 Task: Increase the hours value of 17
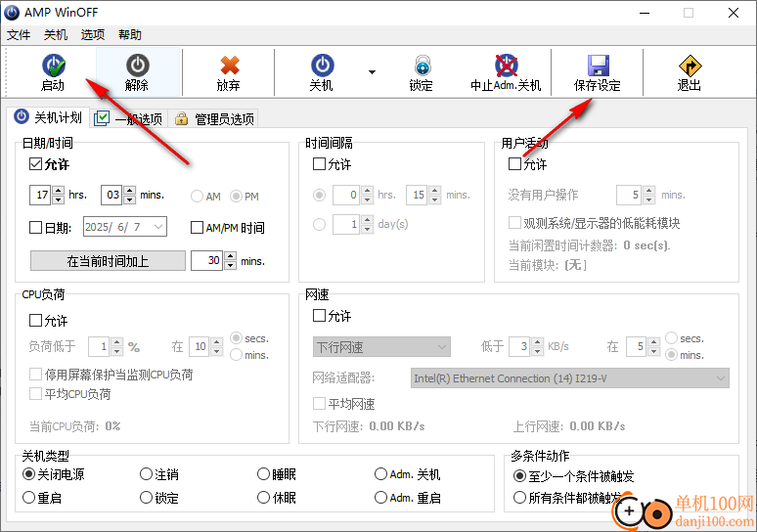coord(58,190)
